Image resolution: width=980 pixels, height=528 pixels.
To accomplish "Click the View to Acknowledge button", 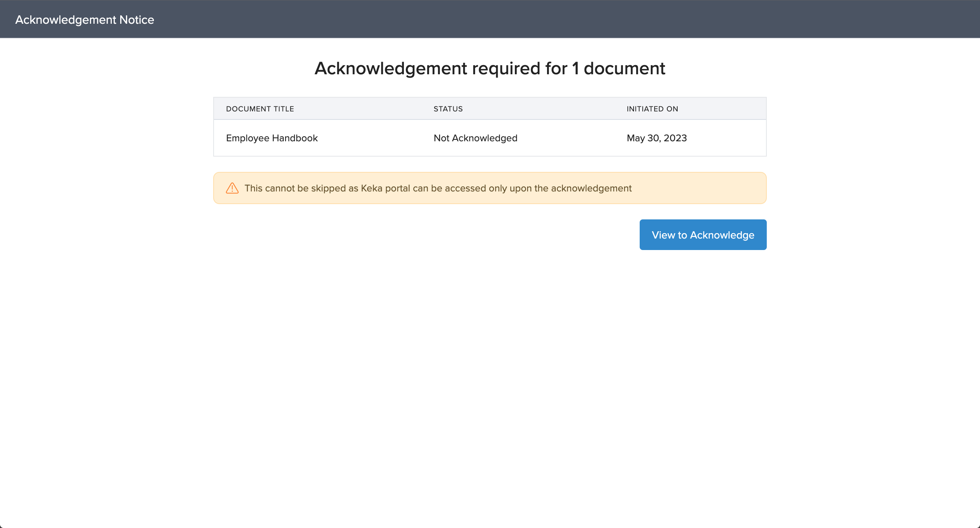I will coord(703,235).
